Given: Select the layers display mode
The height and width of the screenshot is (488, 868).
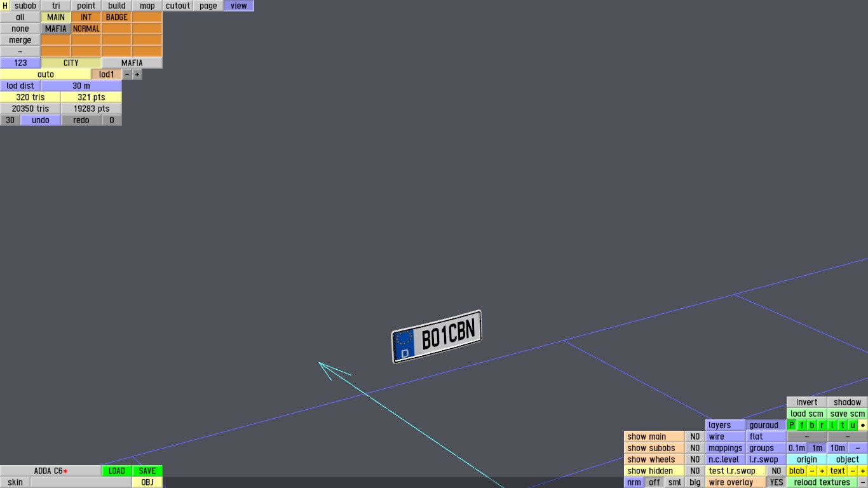Looking at the screenshot, I should (726, 425).
